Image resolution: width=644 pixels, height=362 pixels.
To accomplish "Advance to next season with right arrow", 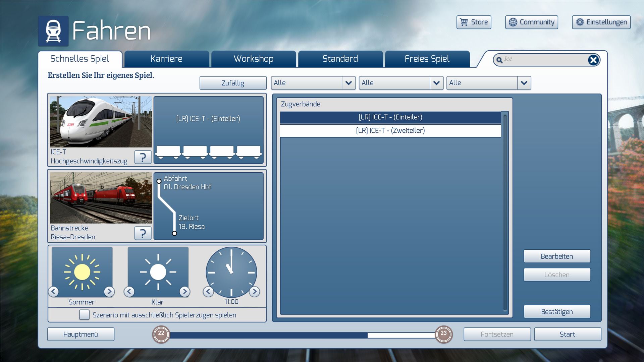I will (109, 292).
